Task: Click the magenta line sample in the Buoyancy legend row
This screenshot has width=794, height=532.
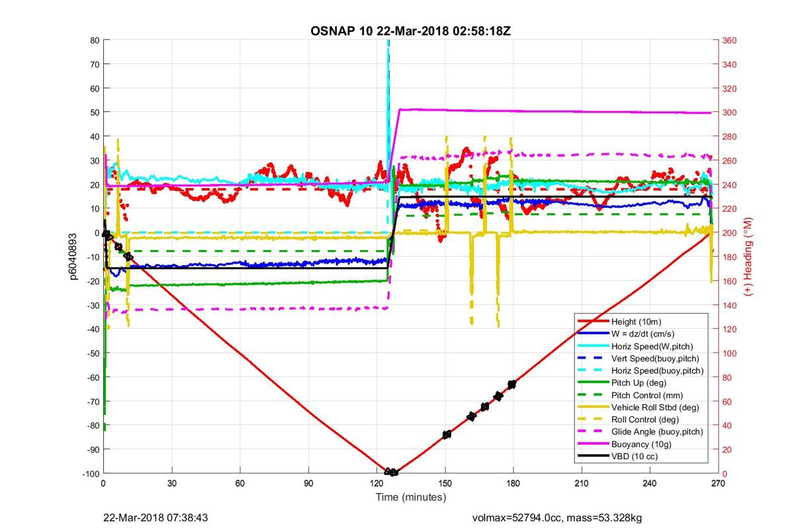Action: 593,444
